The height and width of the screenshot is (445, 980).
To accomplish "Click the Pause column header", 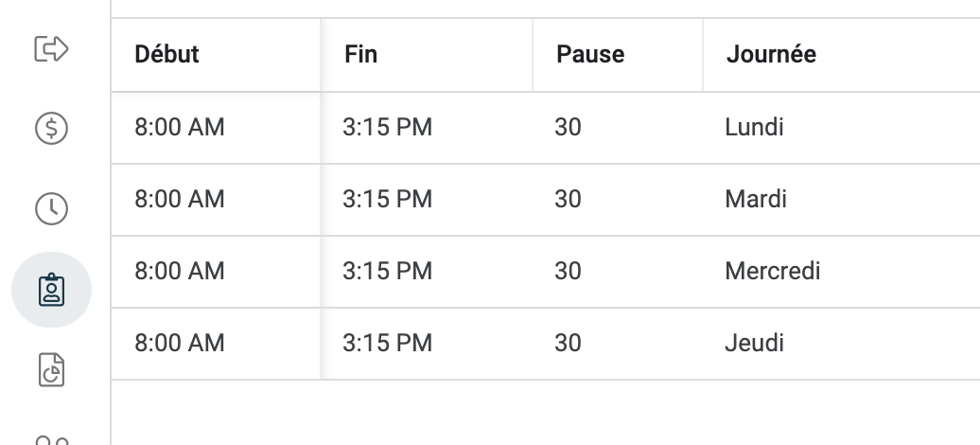I will [x=590, y=54].
